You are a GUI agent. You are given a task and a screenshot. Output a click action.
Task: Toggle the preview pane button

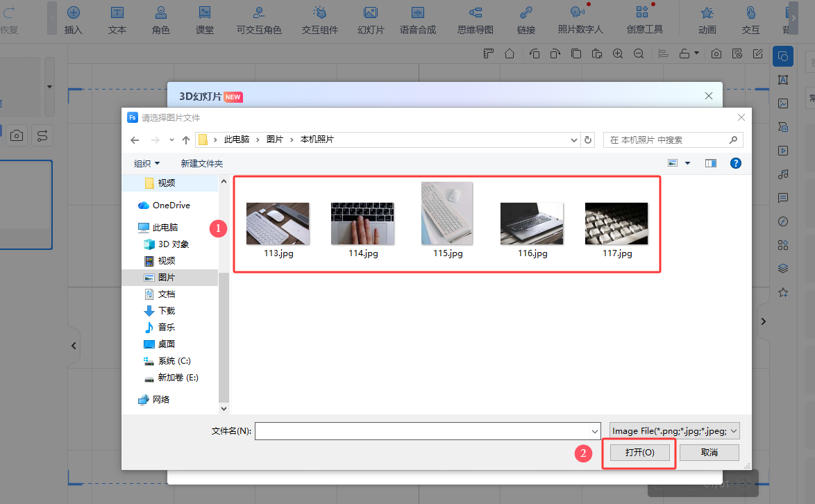(711, 163)
